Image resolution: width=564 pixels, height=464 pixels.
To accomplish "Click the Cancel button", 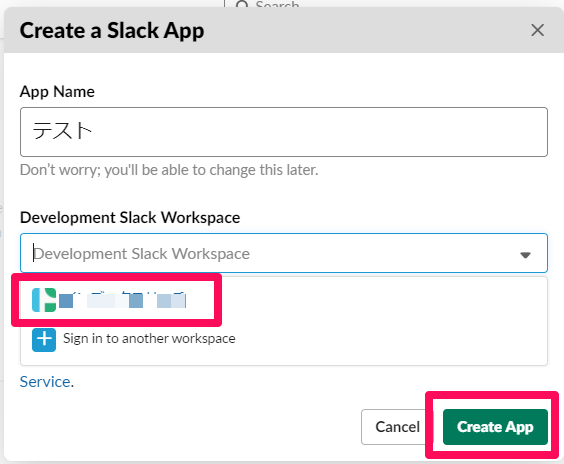I will [397, 427].
